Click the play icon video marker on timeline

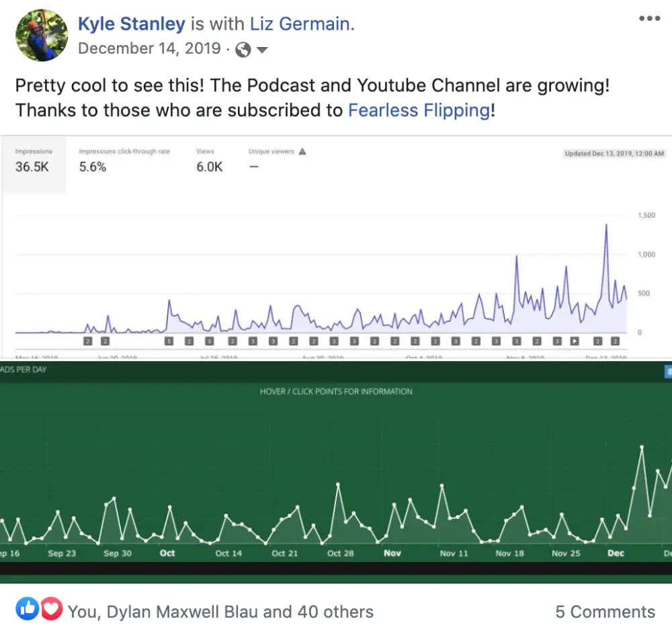575,342
